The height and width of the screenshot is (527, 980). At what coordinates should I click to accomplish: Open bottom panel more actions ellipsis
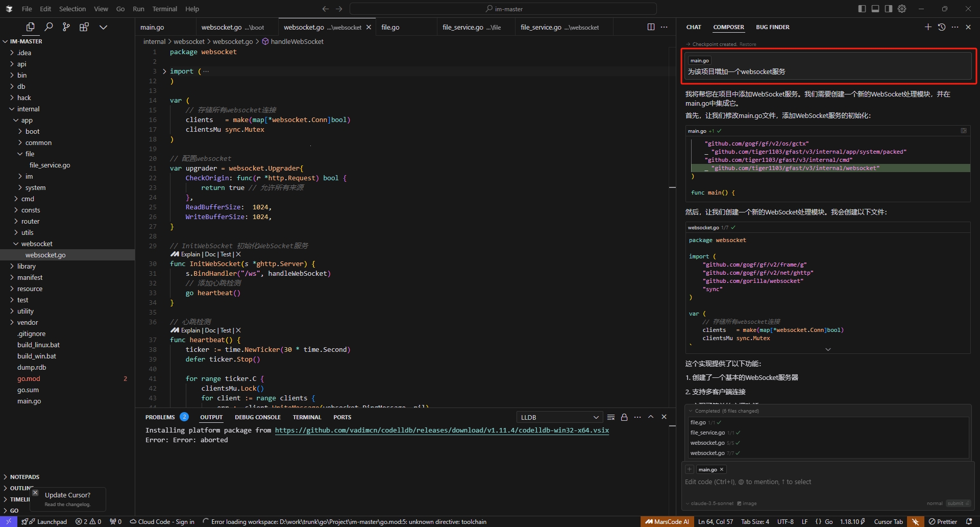point(638,417)
